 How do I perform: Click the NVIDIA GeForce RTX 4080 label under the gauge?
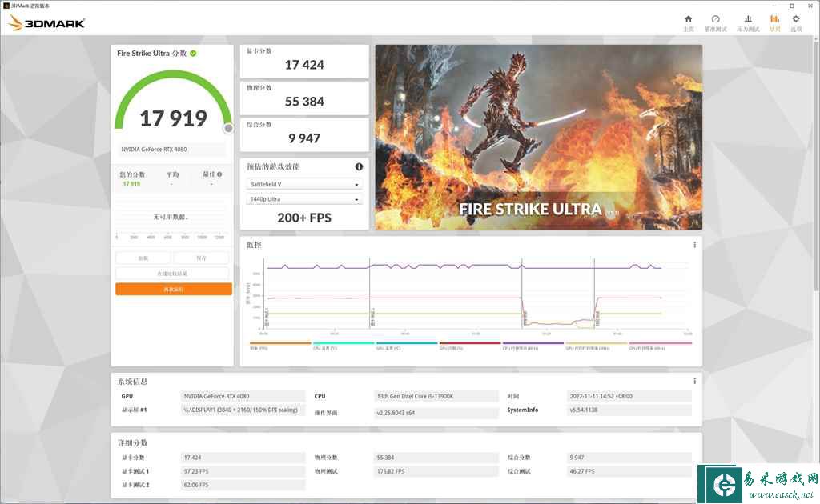tap(171, 150)
